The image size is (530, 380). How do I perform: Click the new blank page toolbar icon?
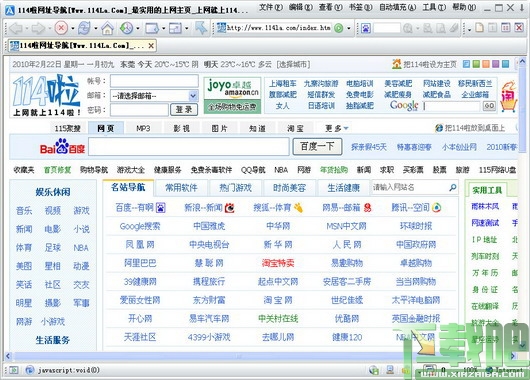coord(479,28)
